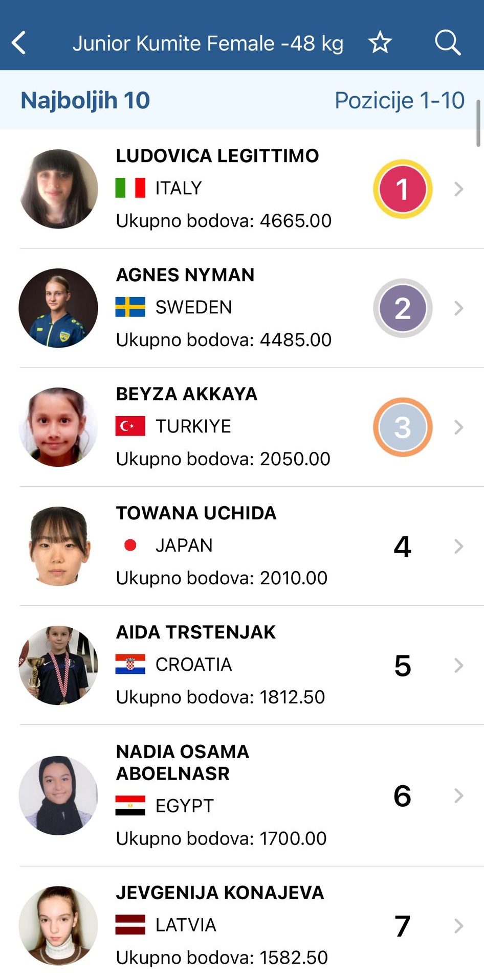Open Agnes Nyman's profile name
This screenshot has width=484, height=980.
185,275
